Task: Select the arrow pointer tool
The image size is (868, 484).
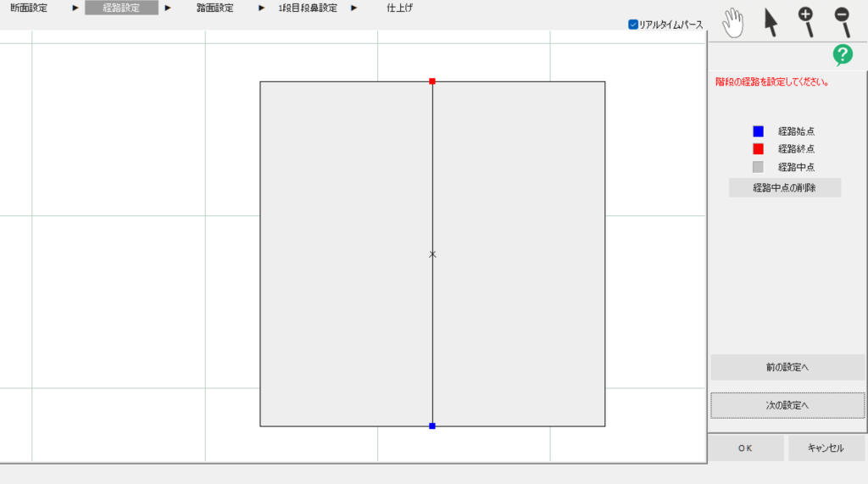Action: (x=771, y=22)
